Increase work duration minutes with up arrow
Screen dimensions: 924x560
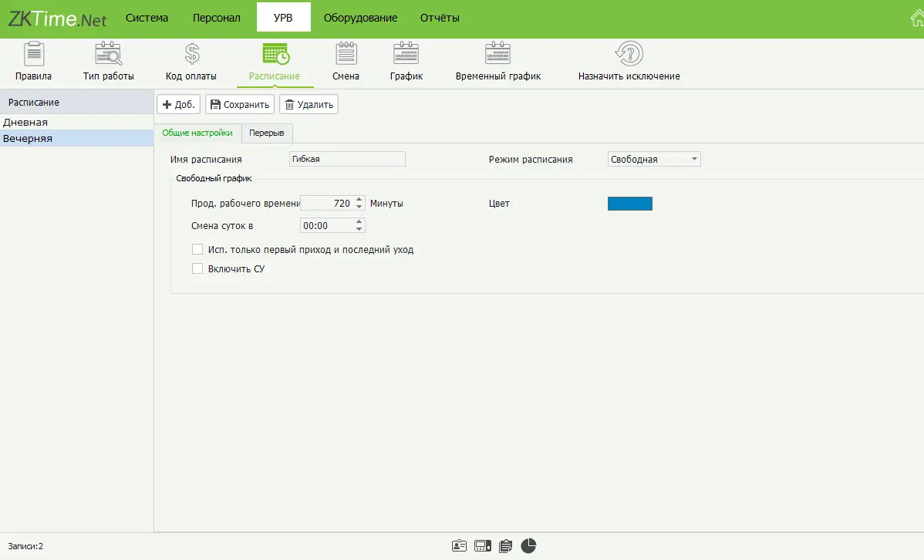coord(359,200)
